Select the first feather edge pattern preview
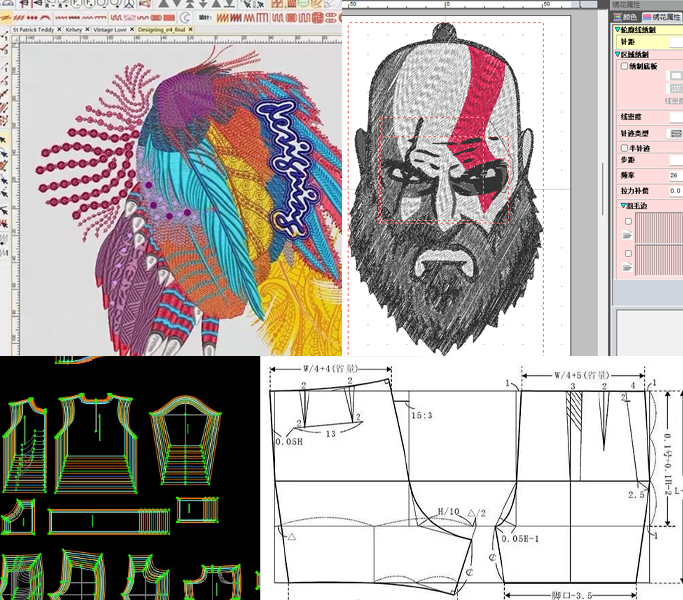Image resolution: width=683 pixels, height=600 pixels. tap(659, 228)
